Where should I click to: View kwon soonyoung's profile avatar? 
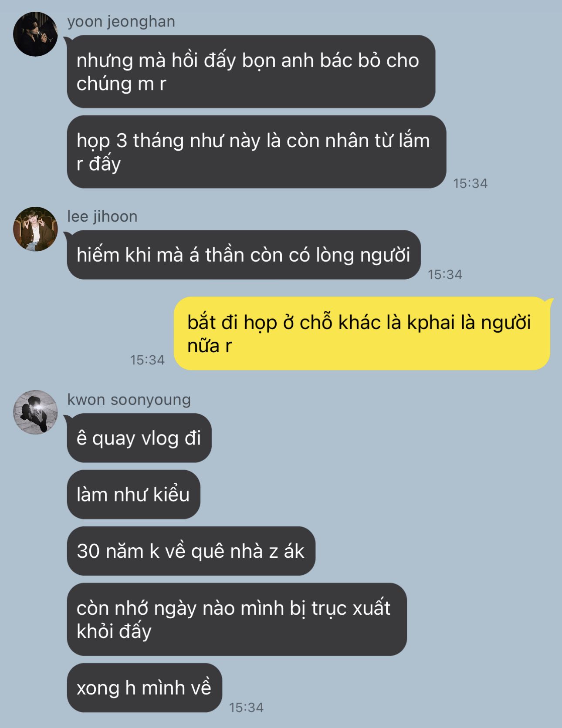35,412
